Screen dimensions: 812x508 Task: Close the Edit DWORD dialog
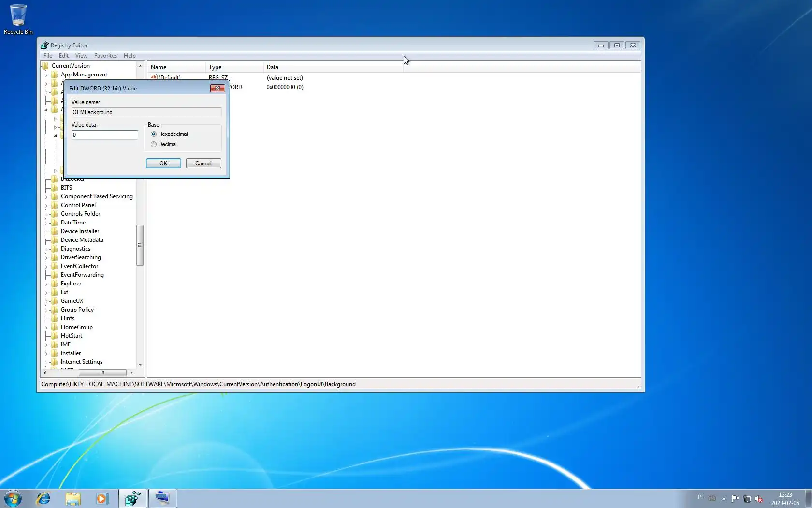(x=217, y=88)
